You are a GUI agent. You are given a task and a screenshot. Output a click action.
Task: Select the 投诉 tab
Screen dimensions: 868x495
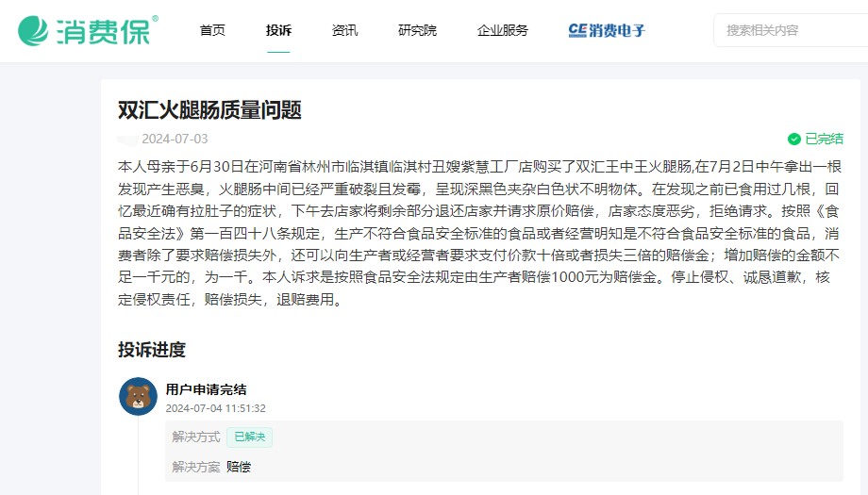pyautogui.click(x=278, y=30)
